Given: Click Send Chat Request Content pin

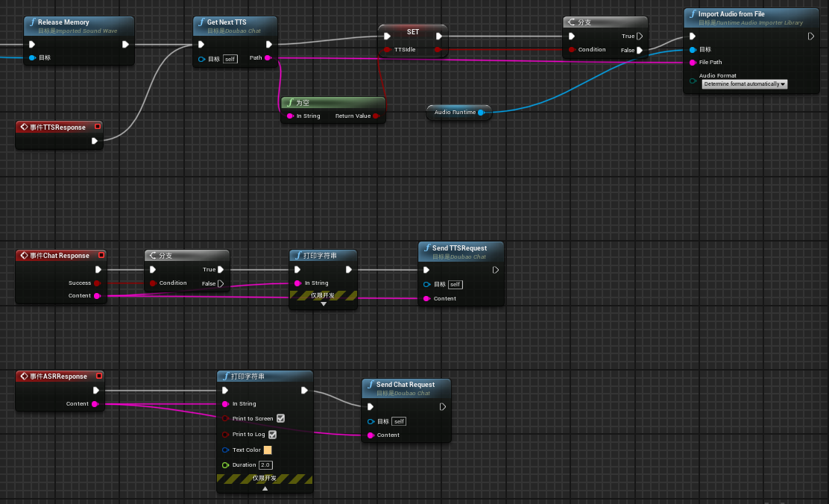Looking at the screenshot, I should (x=371, y=435).
